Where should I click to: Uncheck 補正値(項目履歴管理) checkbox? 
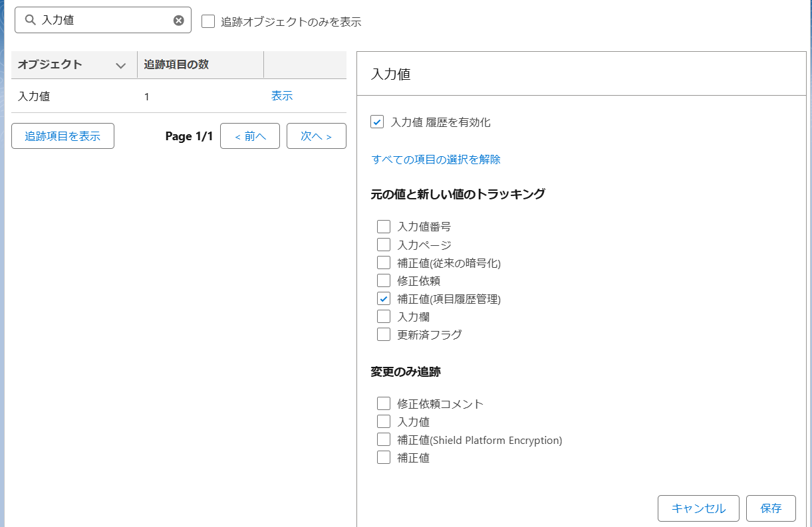pos(384,298)
